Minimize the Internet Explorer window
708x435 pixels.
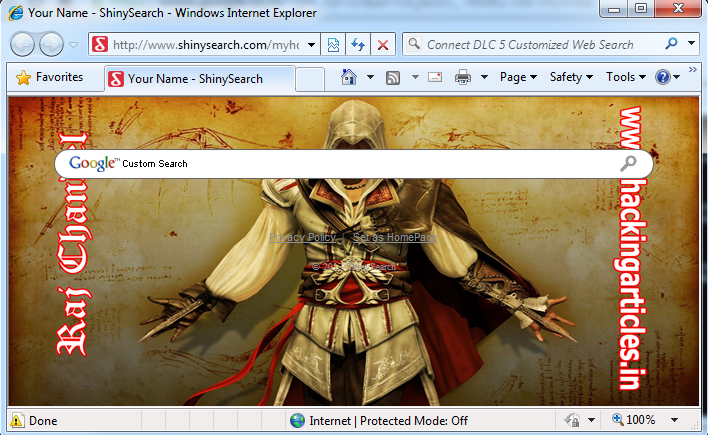coord(614,9)
